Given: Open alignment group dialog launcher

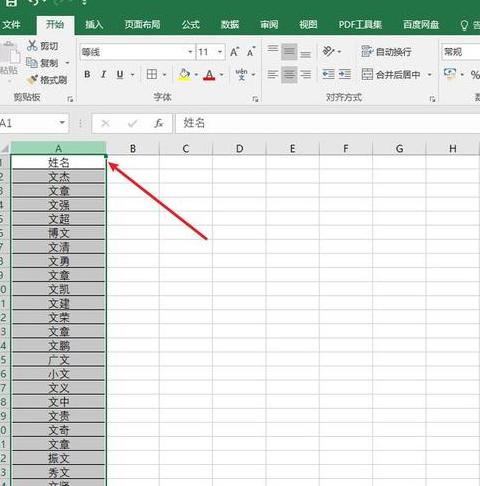Looking at the screenshot, I should click(x=432, y=99).
